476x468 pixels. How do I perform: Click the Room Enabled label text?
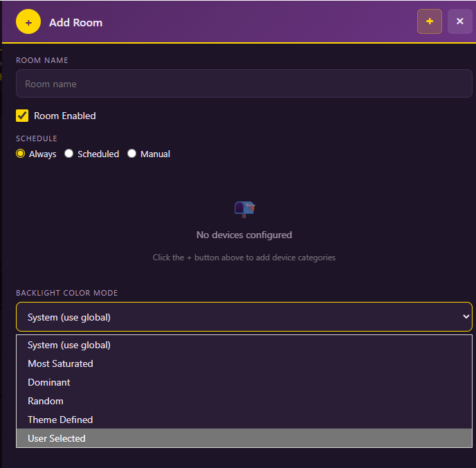(65, 116)
